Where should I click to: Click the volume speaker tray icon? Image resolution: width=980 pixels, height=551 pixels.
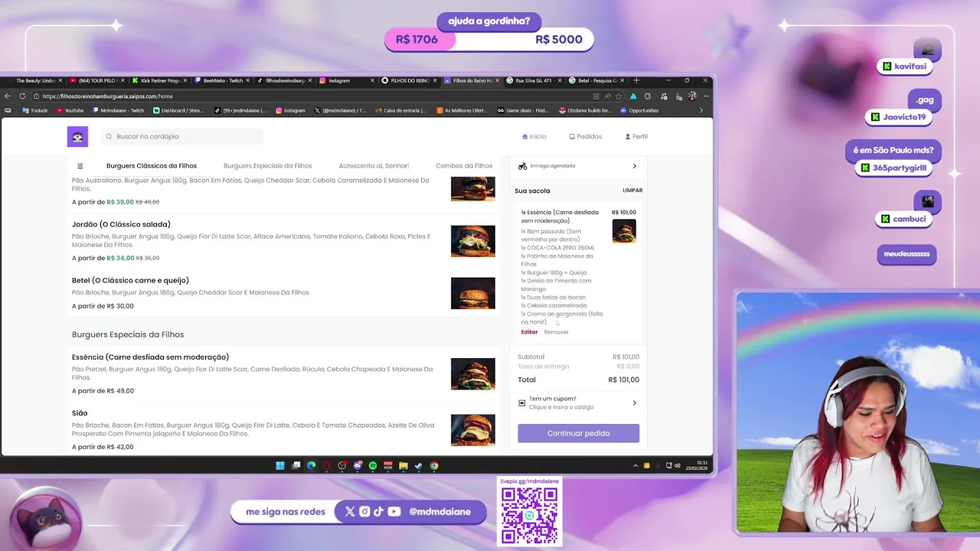677,465
